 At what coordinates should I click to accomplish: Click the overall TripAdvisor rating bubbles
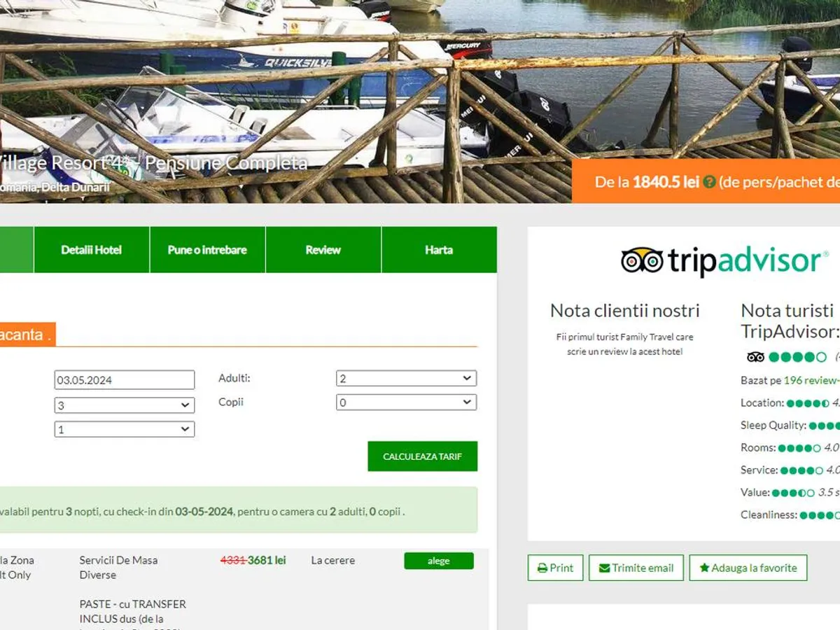[797, 357]
